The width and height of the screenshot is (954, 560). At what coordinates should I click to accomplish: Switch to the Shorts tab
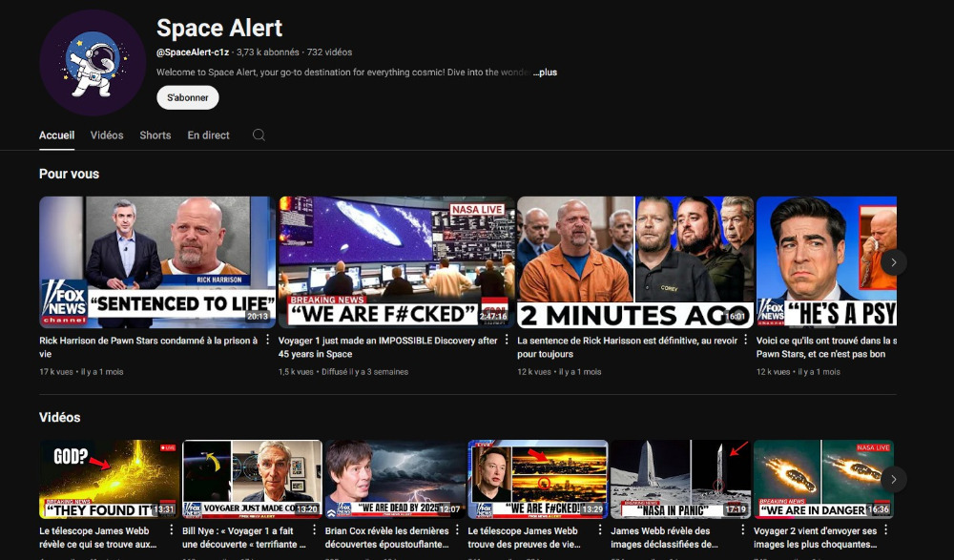[x=156, y=135]
